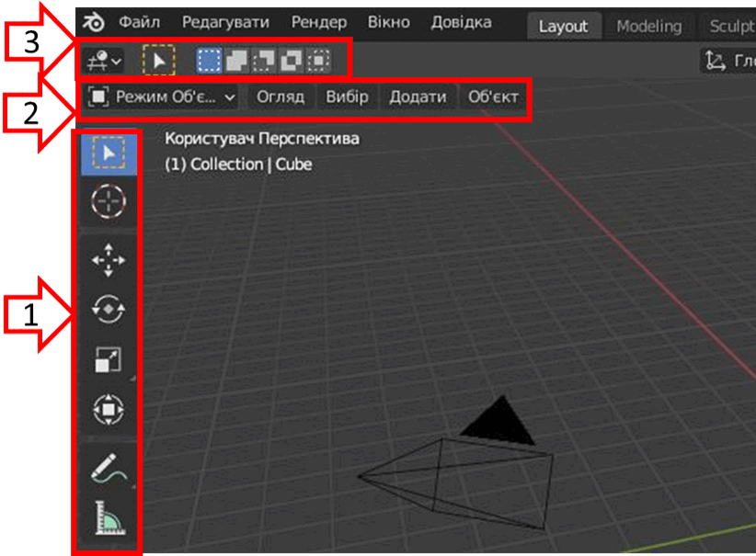This screenshot has width=756, height=556.
Task: Enable the Subtract Selection mode
Action: 263,61
